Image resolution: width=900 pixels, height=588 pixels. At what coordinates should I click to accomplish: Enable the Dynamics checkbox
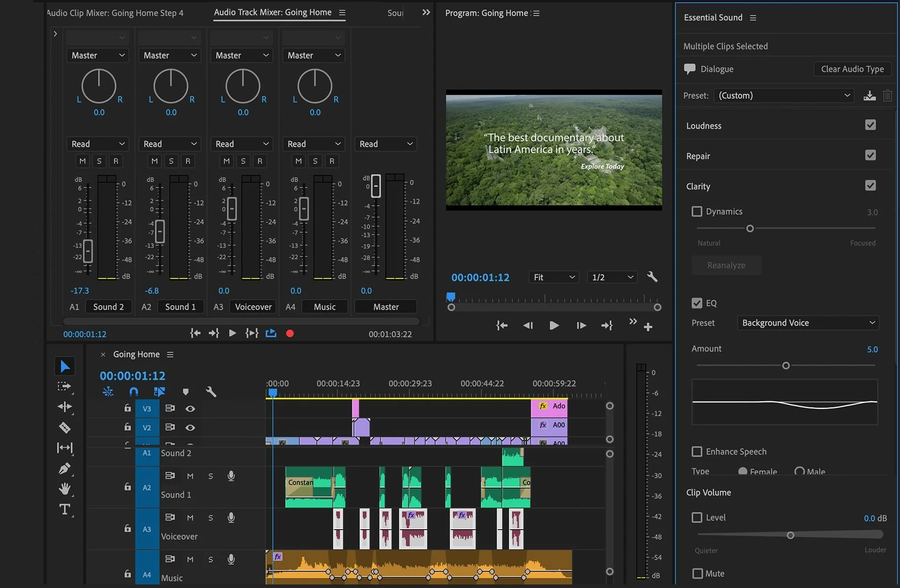tap(697, 212)
